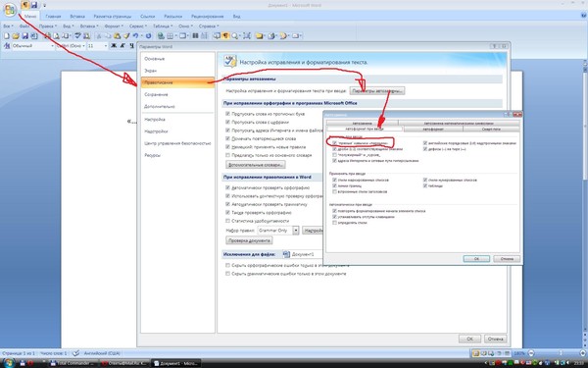Open the font name dropdown
Screen dimensions: 588x368
pyautogui.click(x=84, y=46)
